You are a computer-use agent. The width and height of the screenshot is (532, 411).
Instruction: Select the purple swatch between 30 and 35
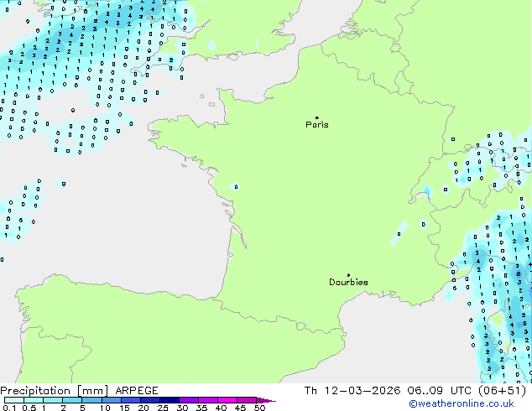(x=189, y=400)
